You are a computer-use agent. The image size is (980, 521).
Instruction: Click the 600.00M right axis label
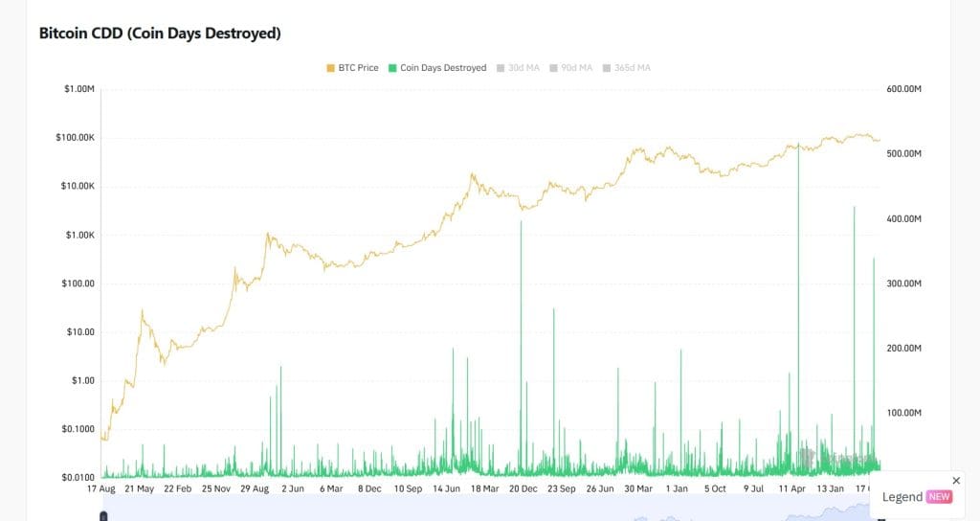(x=903, y=89)
